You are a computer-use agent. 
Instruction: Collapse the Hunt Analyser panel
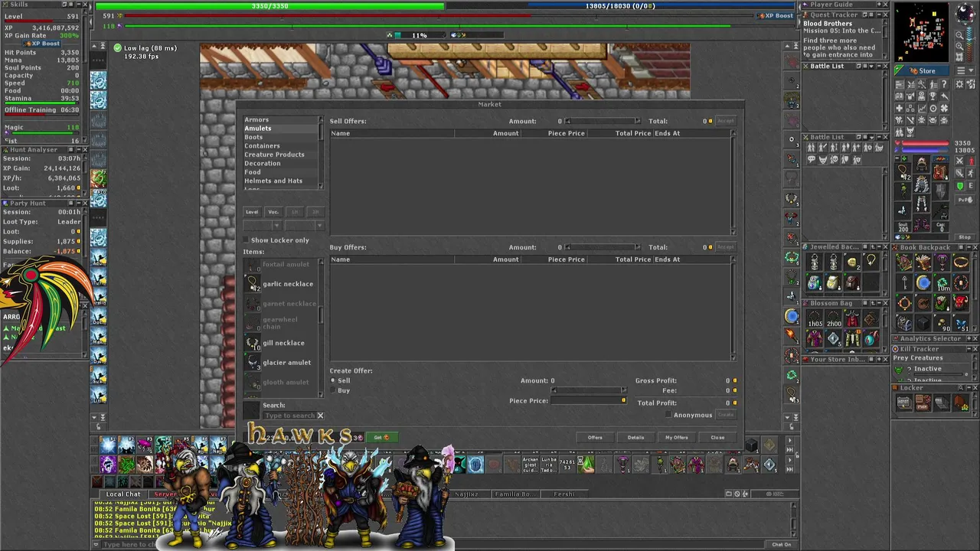(79, 150)
